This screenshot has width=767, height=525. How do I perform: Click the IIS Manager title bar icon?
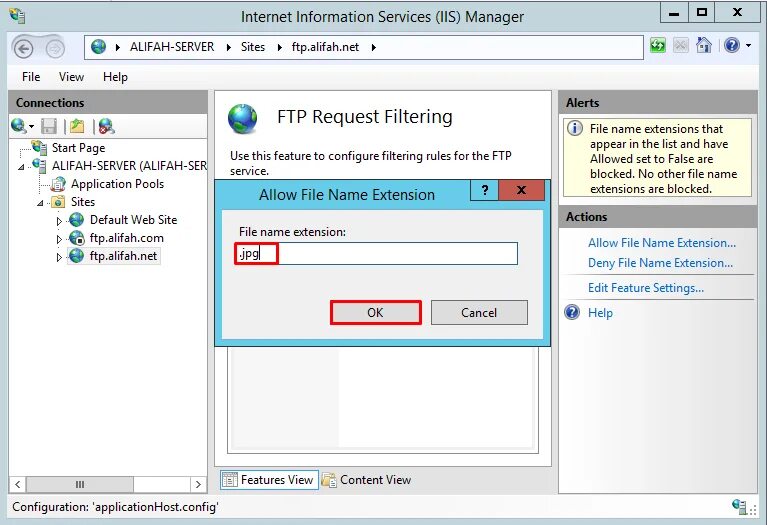point(18,15)
